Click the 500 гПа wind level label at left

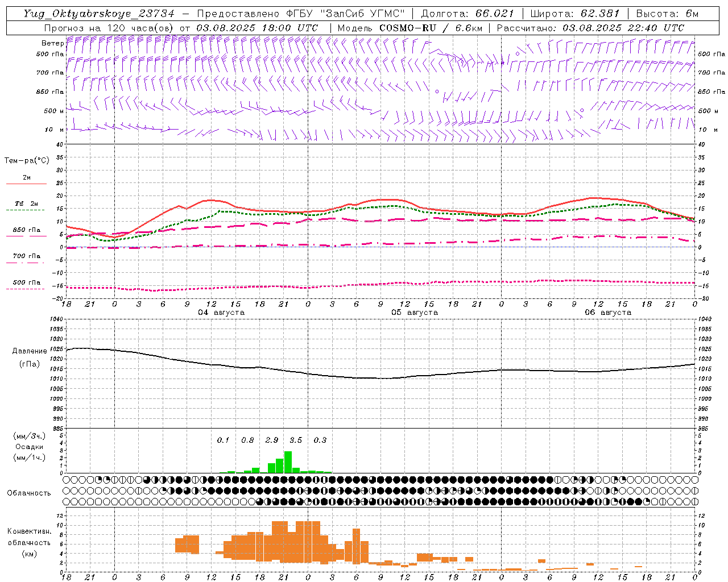[50, 54]
